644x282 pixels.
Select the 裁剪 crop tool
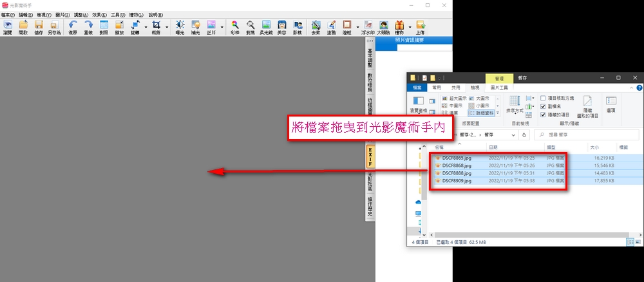[x=156, y=27]
